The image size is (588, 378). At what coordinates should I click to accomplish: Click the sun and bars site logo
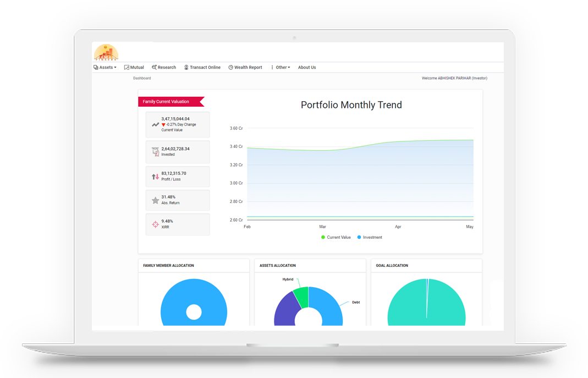pyautogui.click(x=106, y=52)
